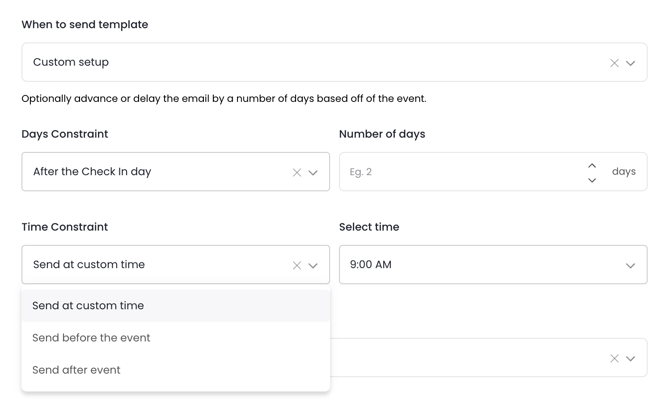Image resolution: width=670 pixels, height=404 pixels.
Task: Click the 'After the Check In day' text
Action: (92, 172)
